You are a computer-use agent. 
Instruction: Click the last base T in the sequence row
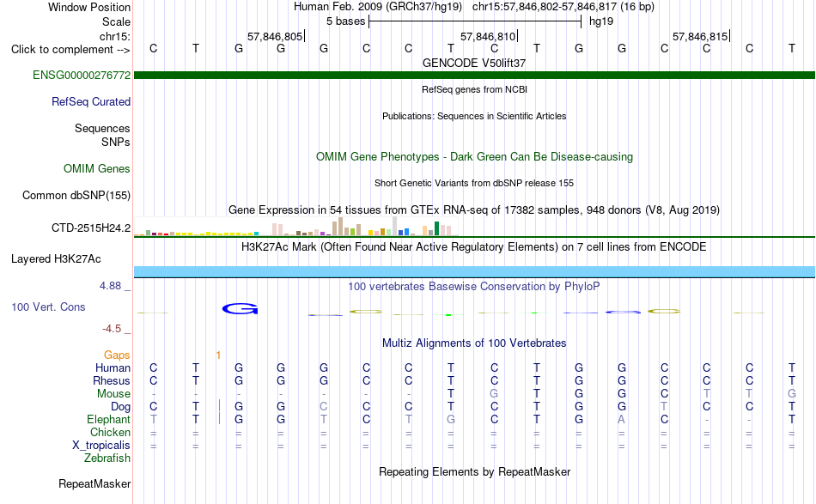pyautogui.click(x=792, y=48)
